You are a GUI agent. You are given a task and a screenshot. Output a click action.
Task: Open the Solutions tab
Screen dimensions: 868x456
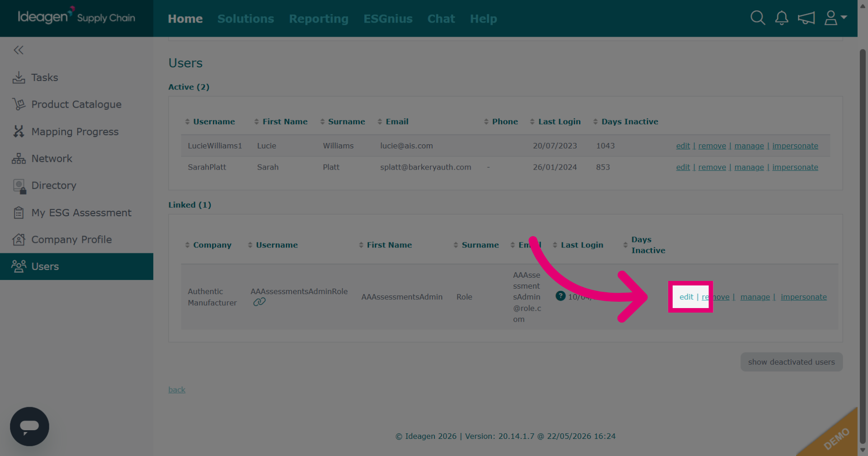[245, 19]
